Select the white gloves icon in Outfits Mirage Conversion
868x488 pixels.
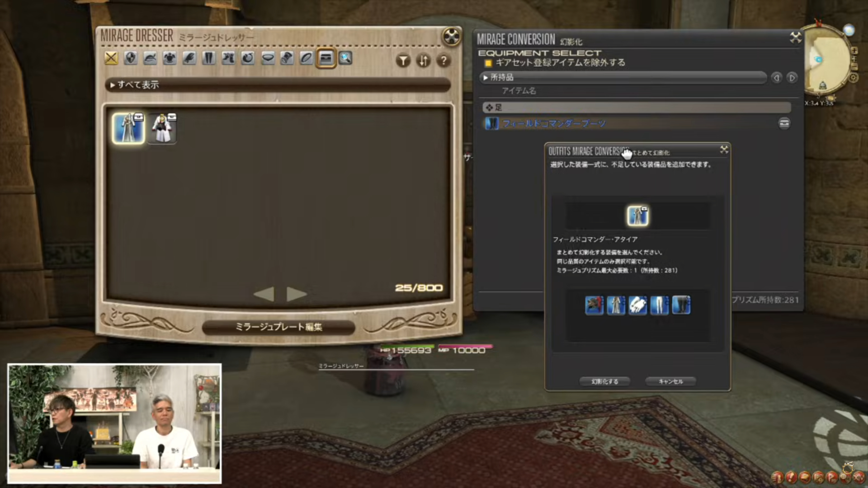point(638,305)
